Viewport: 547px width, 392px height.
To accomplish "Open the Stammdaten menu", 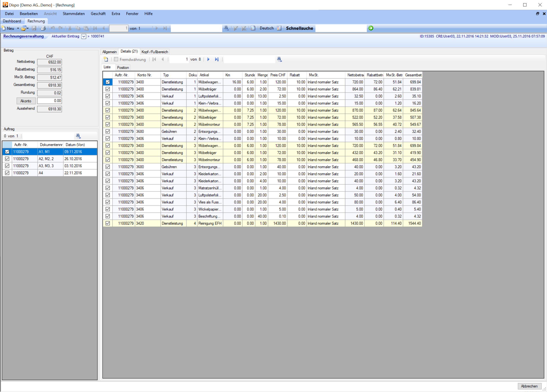I will click(73, 14).
